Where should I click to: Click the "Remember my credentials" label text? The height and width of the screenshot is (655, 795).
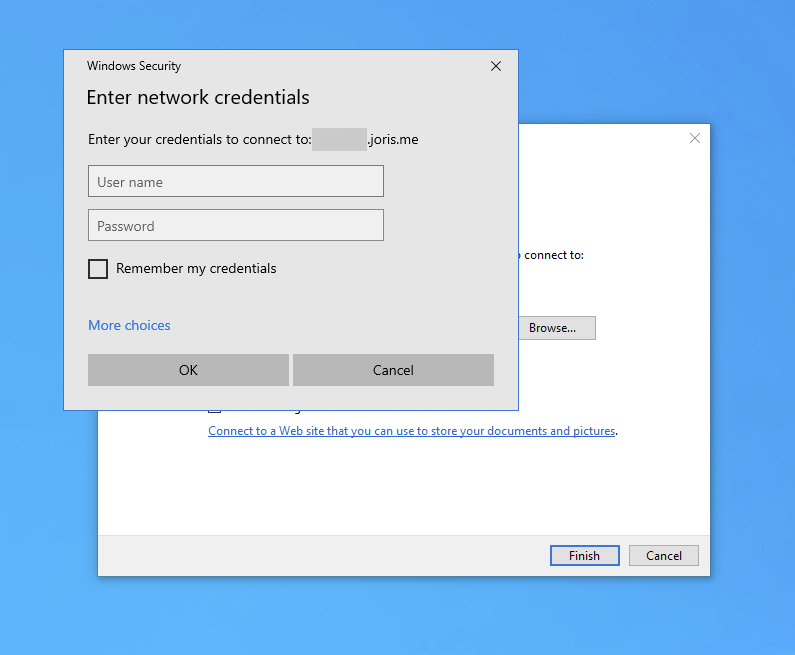coord(196,269)
